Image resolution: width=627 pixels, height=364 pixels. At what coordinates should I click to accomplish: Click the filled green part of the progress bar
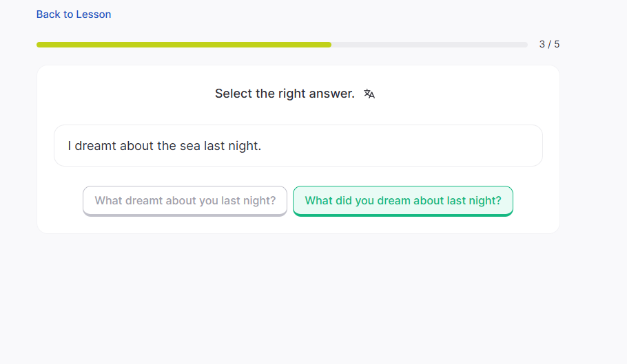pos(183,45)
